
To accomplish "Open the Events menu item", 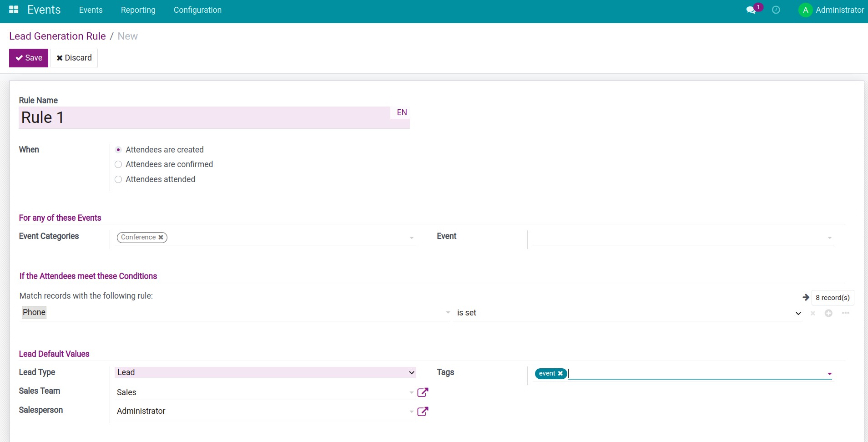I will coord(91,10).
